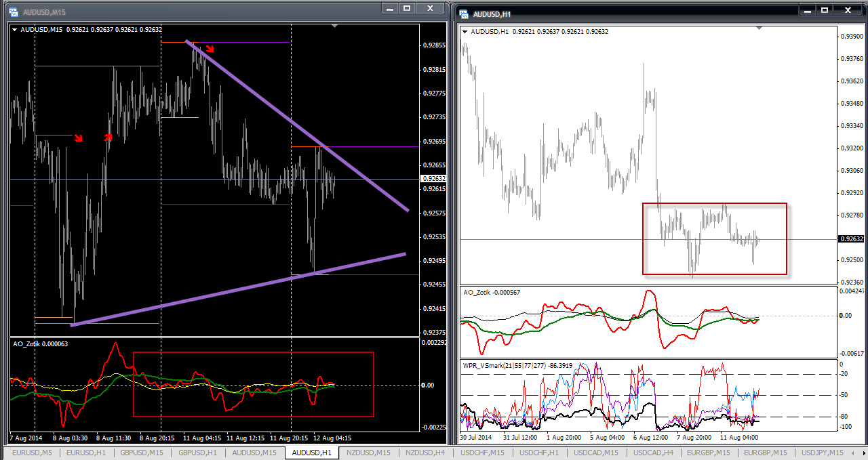This screenshot has width=868, height=460.
Task: Click the 0.93900 value on H1 price scale
Action: (x=852, y=37)
